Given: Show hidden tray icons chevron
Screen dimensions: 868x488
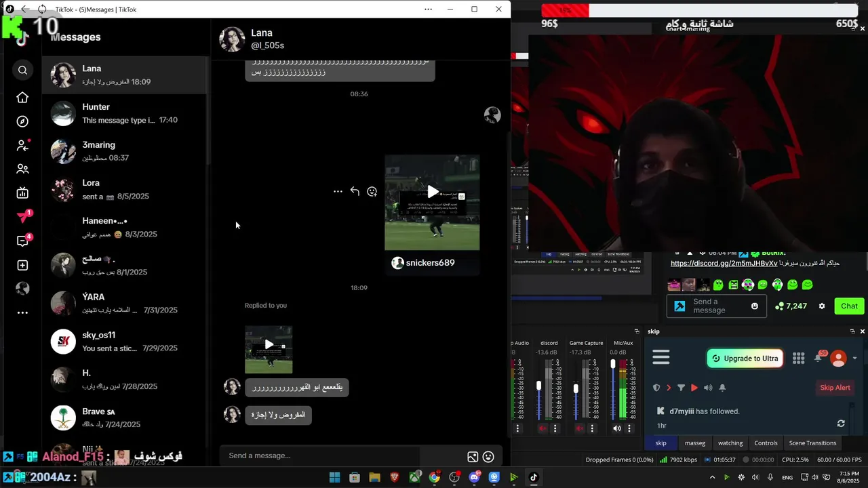Looking at the screenshot, I should click(712, 477).
